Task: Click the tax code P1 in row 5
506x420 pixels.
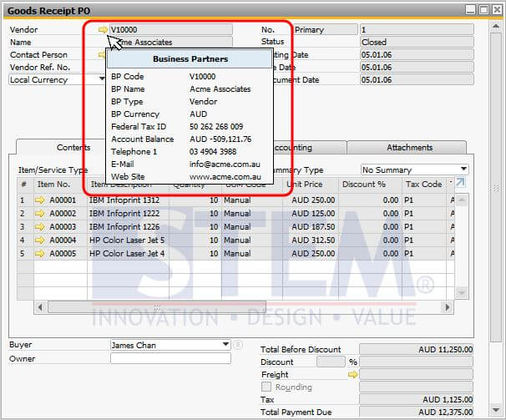Action: (x=424, y=254)
